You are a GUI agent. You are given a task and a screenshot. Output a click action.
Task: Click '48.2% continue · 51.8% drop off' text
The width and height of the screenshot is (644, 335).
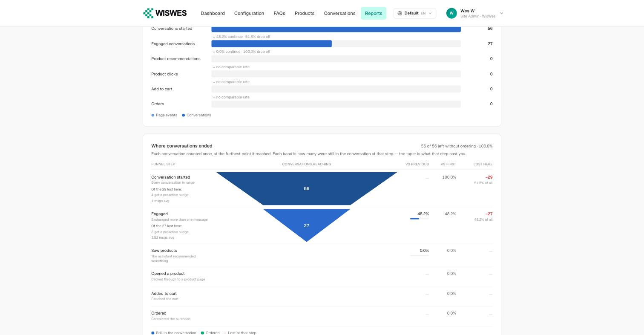(243, 37)
